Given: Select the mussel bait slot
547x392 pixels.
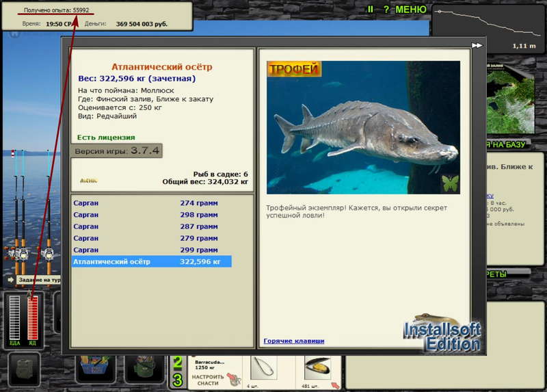Looking at the screenshot, I should tap(317, 368).
